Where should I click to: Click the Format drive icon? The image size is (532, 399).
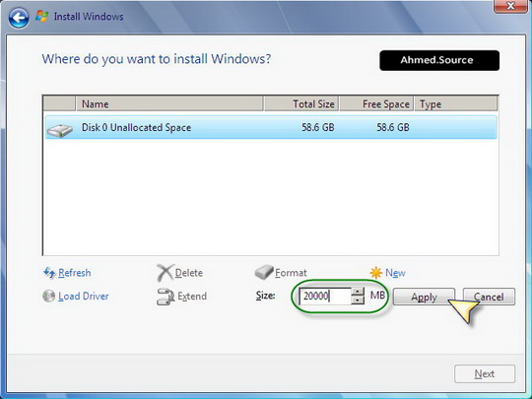264,272
